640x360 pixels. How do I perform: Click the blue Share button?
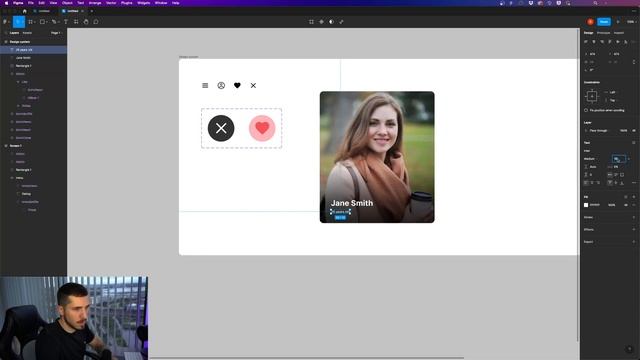tap(604, 22)
